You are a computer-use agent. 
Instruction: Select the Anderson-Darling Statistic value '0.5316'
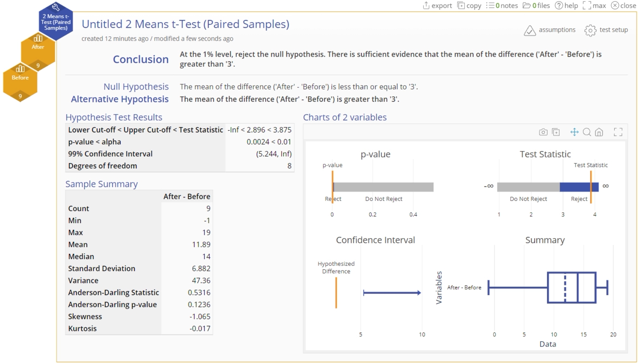(x=199, y=293)
